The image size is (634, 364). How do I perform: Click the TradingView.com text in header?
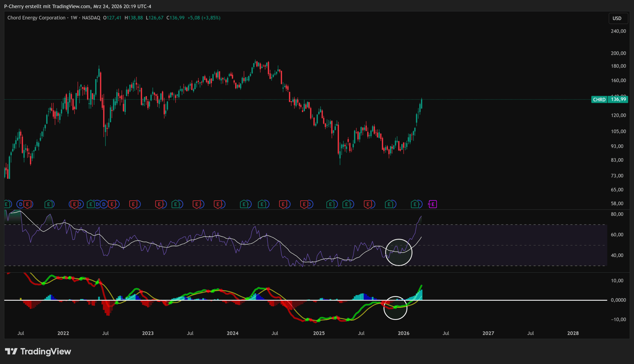pos(72,6)
